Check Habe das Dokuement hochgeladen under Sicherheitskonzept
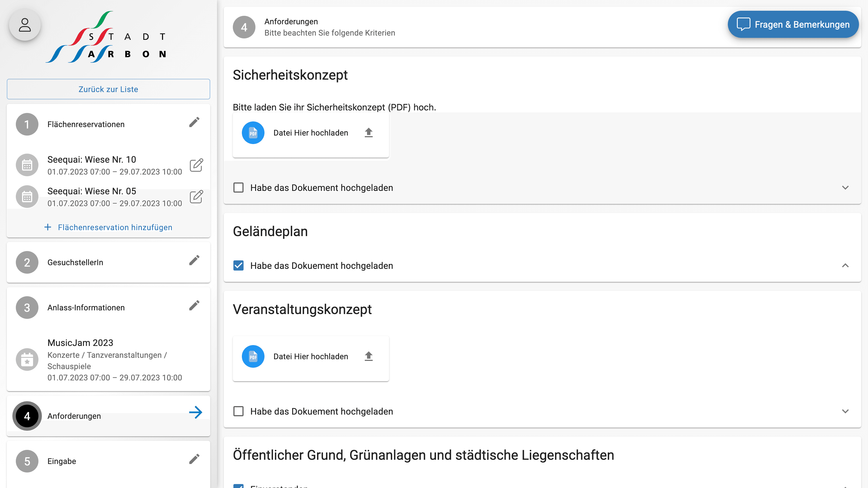 tap(238, 188)
